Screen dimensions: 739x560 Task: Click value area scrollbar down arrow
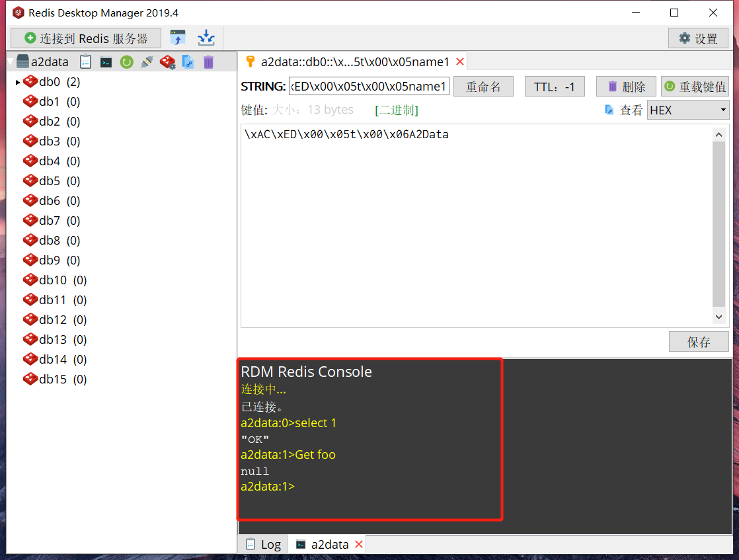click(x=719, y=317)
